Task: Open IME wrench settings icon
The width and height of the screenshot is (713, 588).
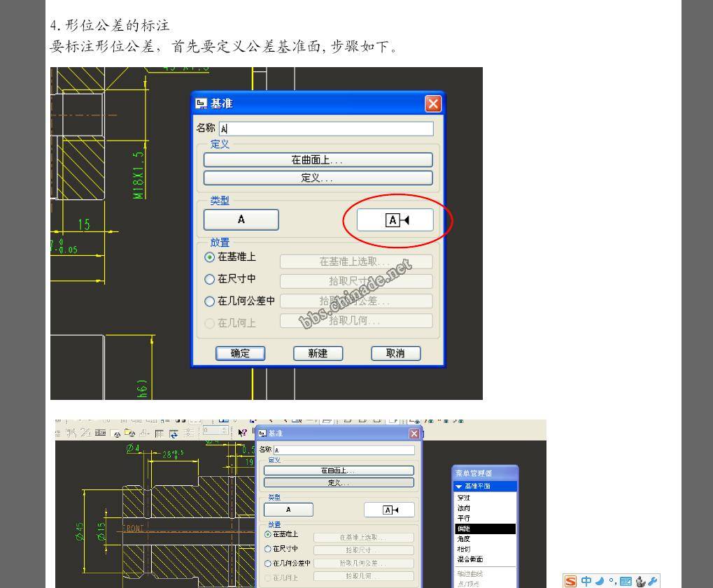Action: (x=652, y=581)
